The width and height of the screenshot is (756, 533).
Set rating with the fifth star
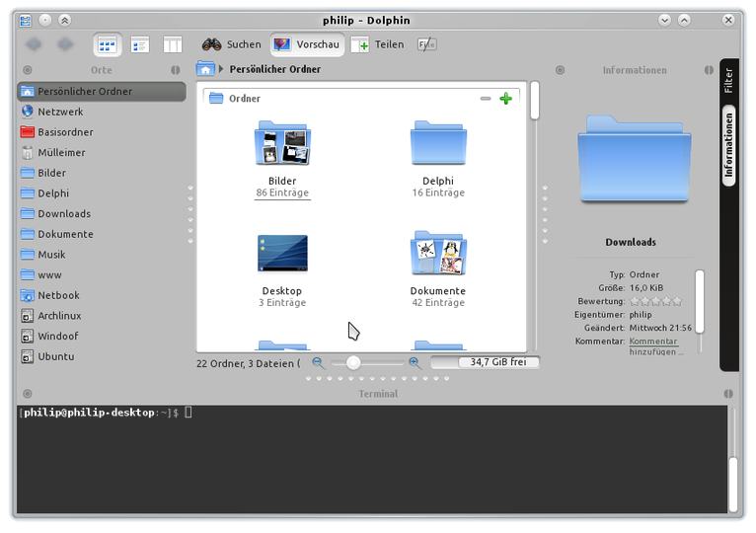677,301
